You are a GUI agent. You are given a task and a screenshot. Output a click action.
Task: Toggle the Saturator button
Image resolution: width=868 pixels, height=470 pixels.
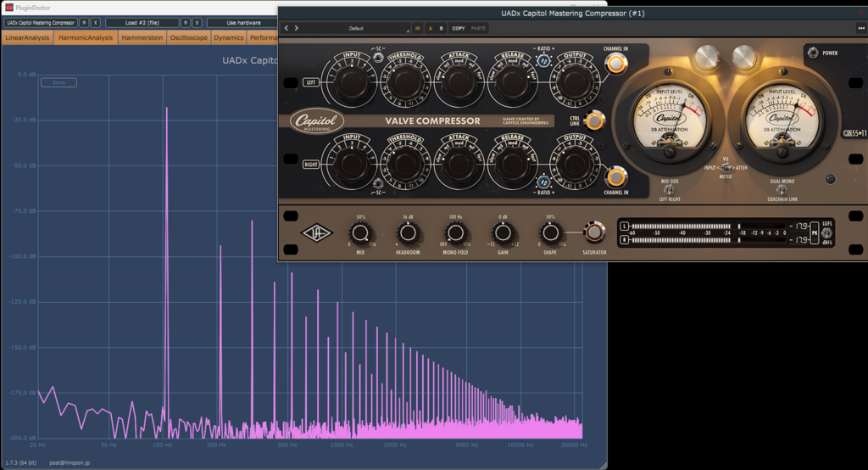pos(593,232)
